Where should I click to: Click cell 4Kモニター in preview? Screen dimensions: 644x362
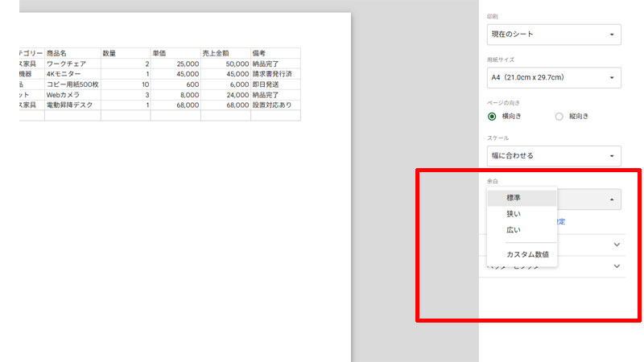click(x=72, y=74)
